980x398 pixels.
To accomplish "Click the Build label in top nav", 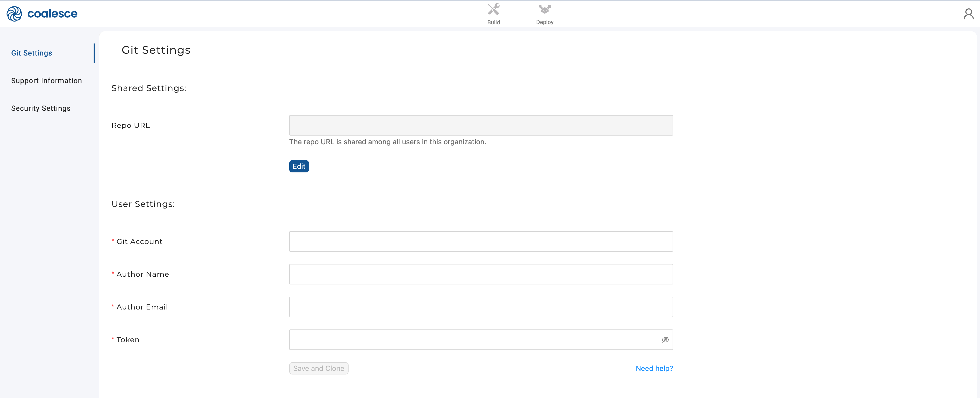I will click(493, 23).
